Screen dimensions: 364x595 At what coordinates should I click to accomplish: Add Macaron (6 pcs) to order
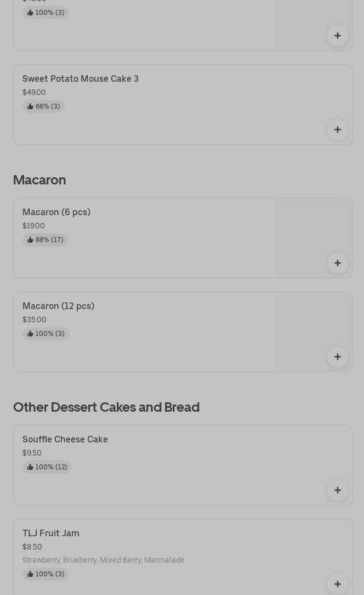pos(337,263)
